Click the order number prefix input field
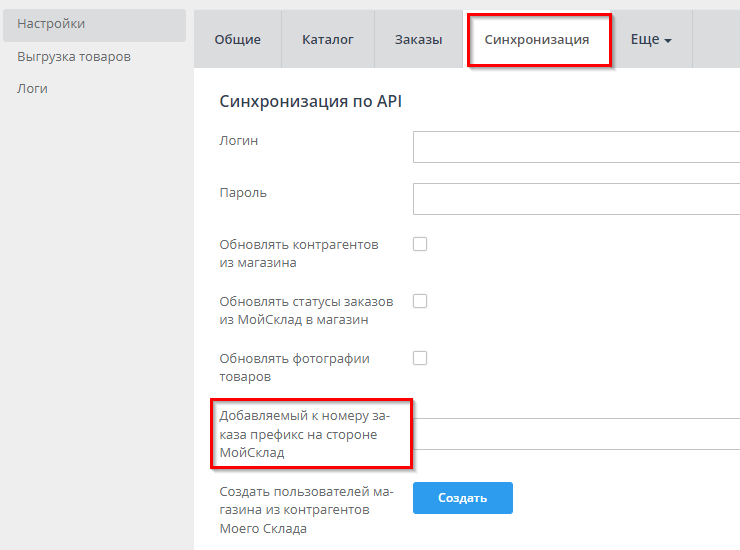This screenshot has width=740, height=550. pos(576,434)
